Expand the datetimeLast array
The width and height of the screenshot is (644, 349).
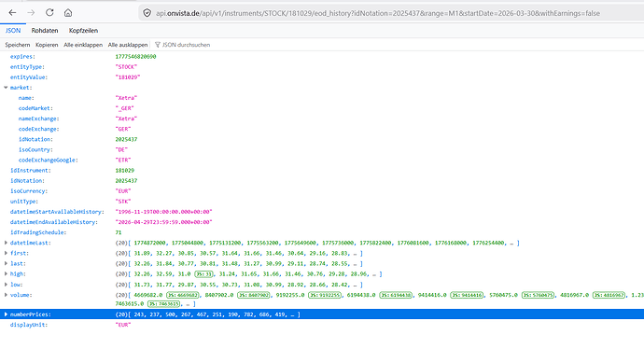[6, 243]
